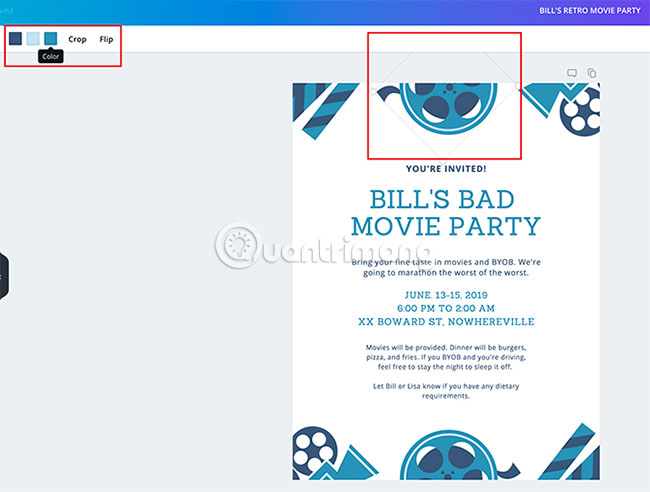The width and height of the screenshot is (650, 492).
Task: Select the bottom left dark film reel
Action: 314,451
